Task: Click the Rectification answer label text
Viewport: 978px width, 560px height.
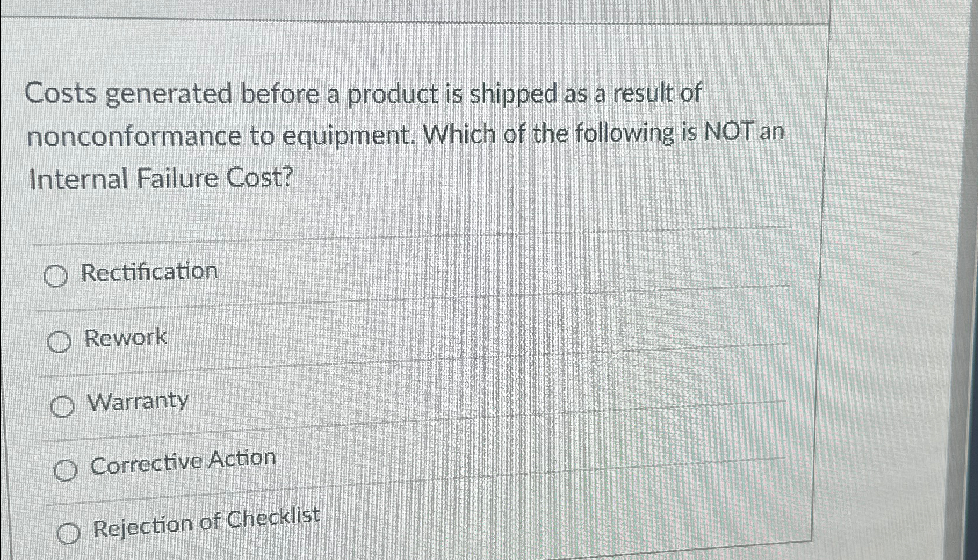Action: click(150, 270)
